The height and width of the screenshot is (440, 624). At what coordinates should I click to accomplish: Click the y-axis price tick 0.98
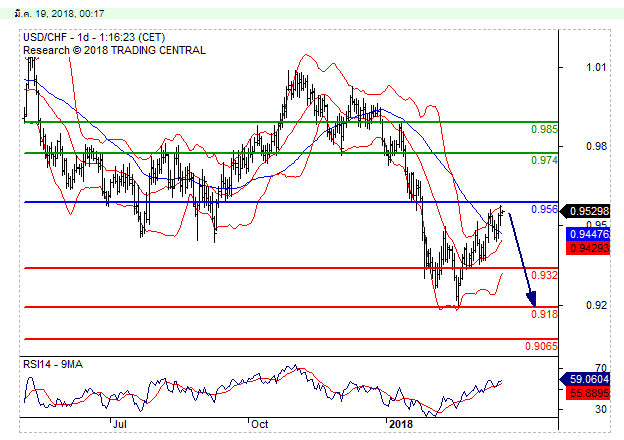(596, 146)
